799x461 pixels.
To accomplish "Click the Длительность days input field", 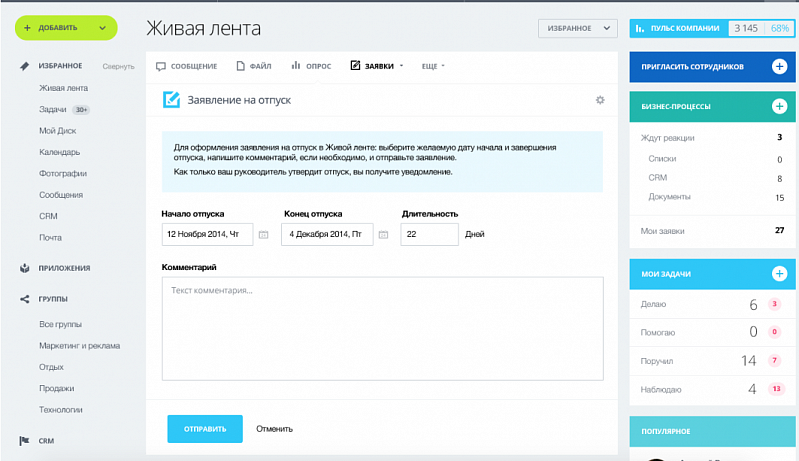I will click(x=429, y=234).
